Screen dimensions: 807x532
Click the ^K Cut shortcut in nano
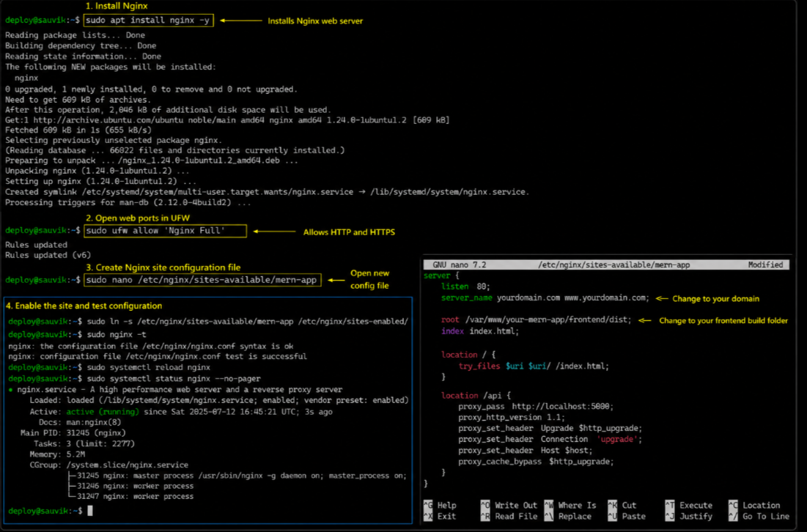[x=622, y=505]
